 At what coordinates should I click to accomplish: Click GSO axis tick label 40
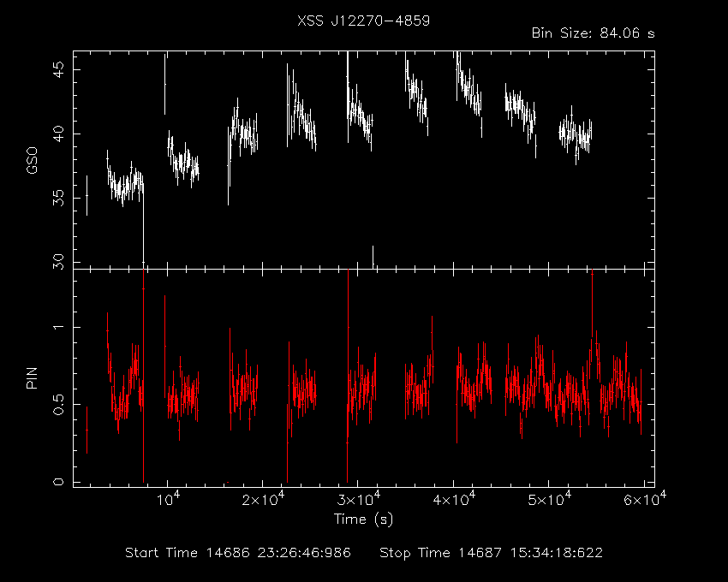pyautogui.click(x=58, y=134)
